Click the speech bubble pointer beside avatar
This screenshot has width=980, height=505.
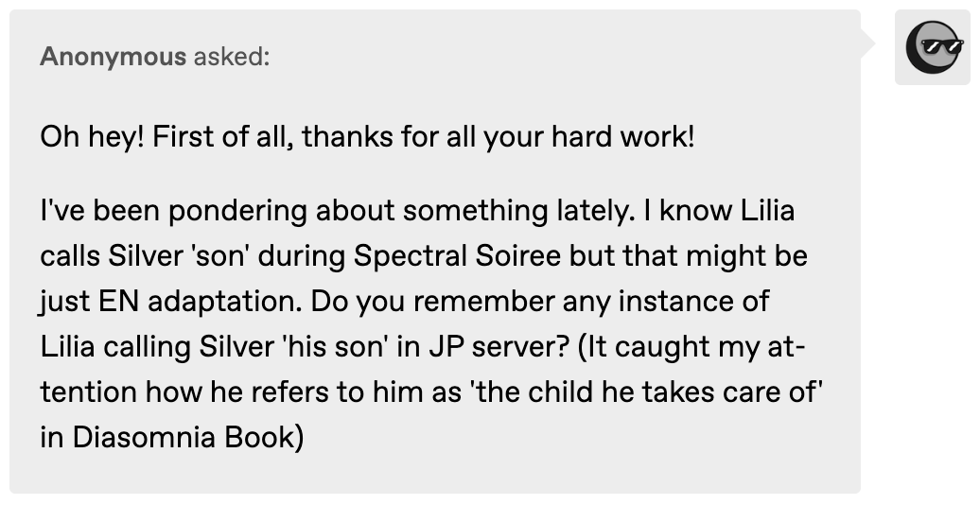868,44
